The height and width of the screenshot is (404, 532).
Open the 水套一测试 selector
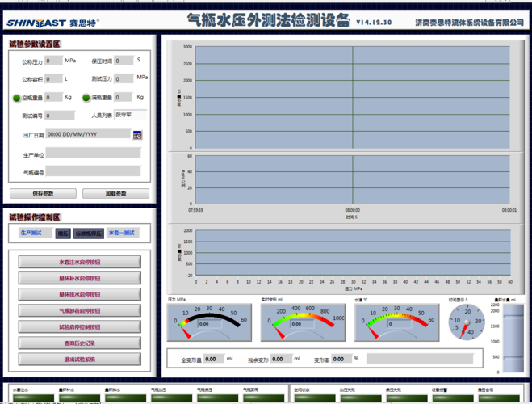pos(124,233)
